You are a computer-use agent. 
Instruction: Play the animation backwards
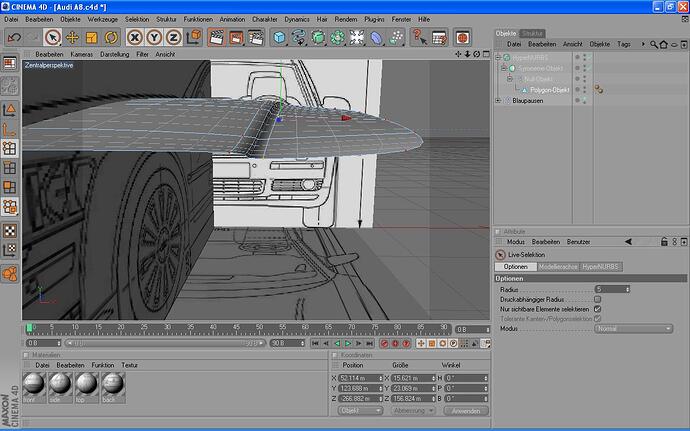337,343
